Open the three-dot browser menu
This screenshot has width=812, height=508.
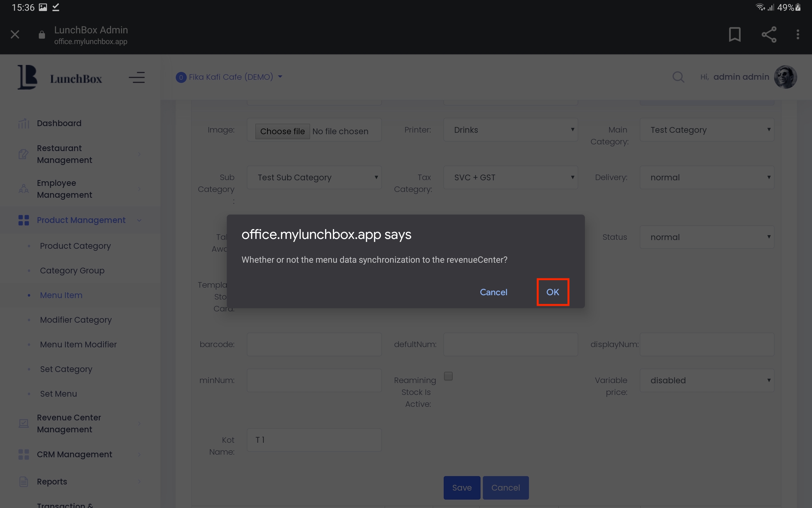(x=797, y=34)
